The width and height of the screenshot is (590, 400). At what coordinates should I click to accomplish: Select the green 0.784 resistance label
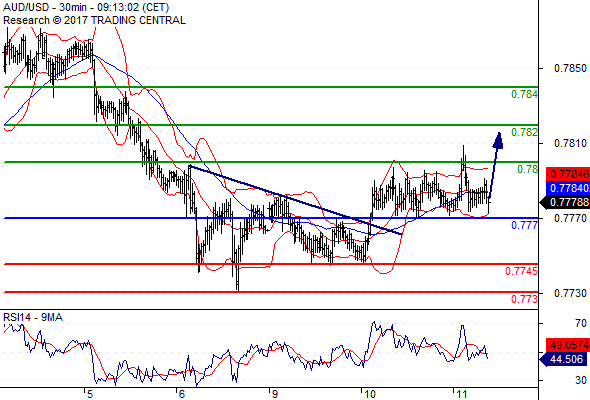click(x=525, y=94)
